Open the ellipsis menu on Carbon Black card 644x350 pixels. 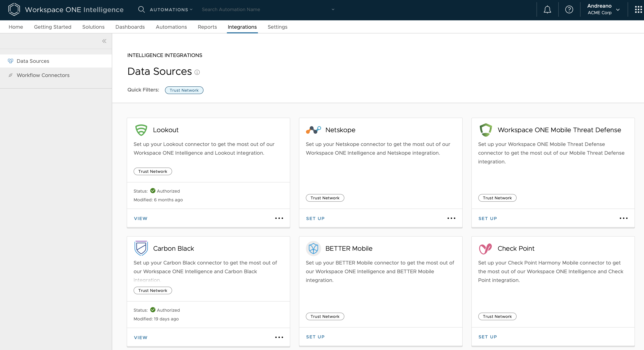279,337
